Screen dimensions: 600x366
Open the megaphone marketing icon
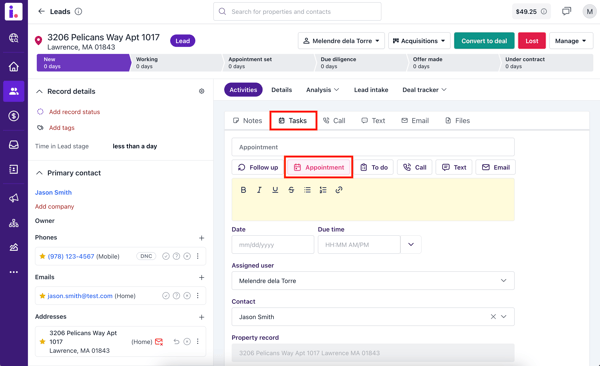coord(14,198)
